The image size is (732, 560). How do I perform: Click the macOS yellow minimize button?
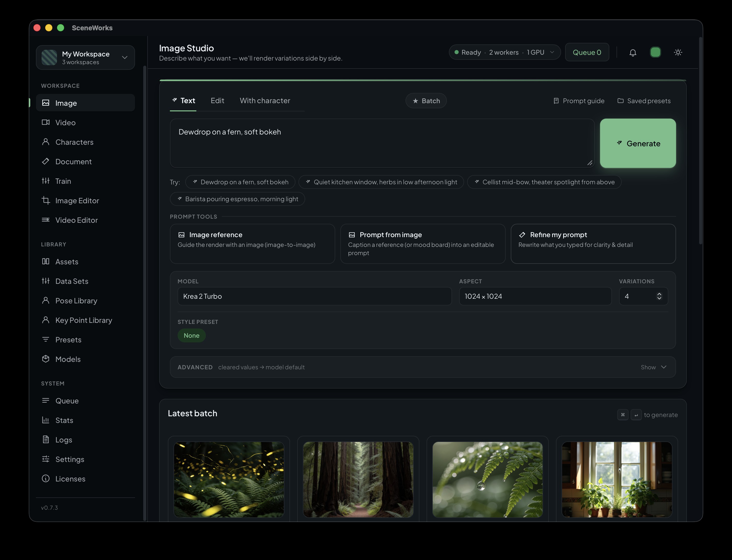coord(49,28)
